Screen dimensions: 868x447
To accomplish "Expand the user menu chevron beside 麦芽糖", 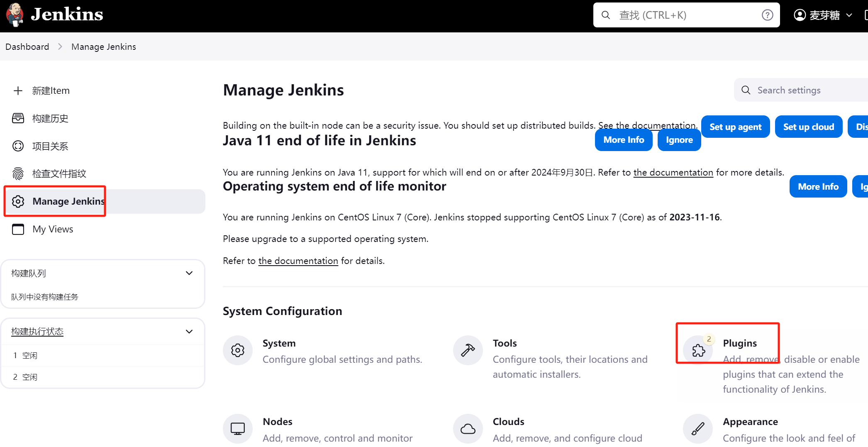I will coord(849,15).
